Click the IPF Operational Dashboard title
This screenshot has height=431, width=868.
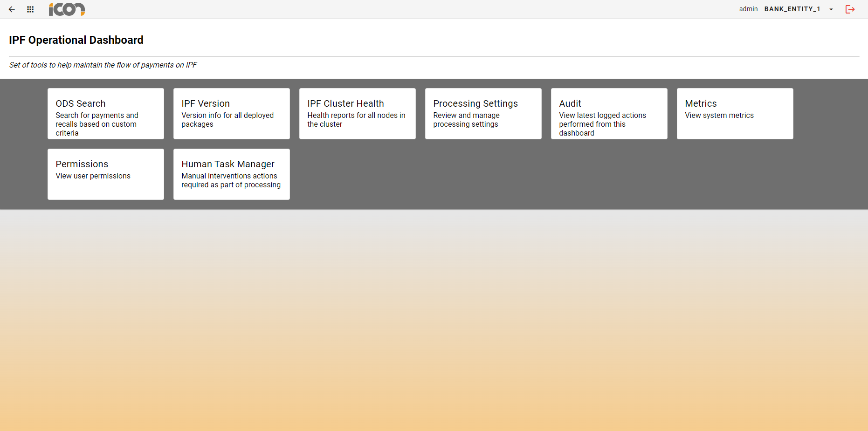(76, 40)
